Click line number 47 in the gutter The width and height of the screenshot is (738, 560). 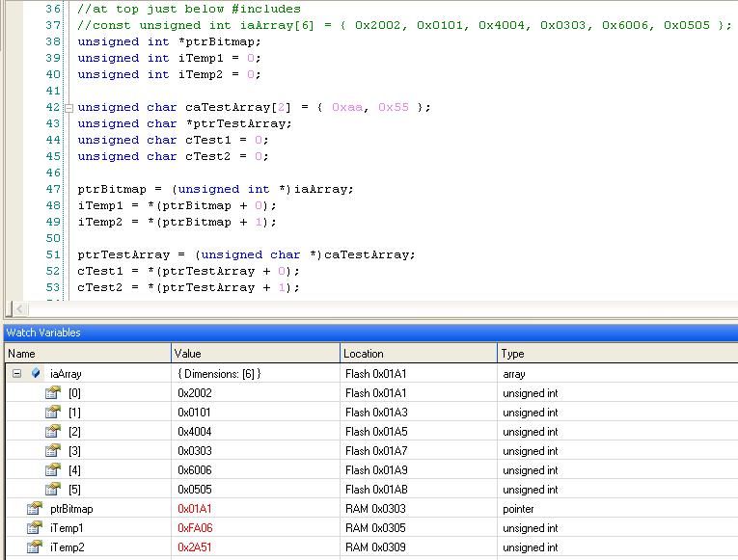click(53, 189)
